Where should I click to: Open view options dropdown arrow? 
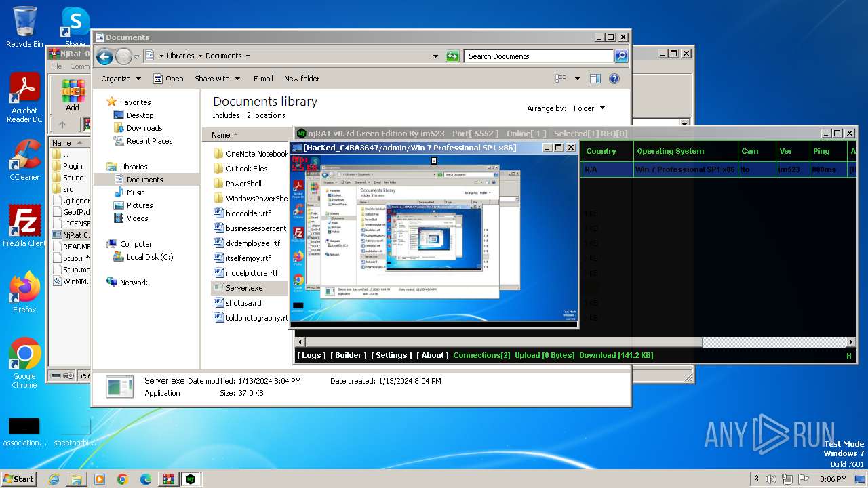point(577,79)
